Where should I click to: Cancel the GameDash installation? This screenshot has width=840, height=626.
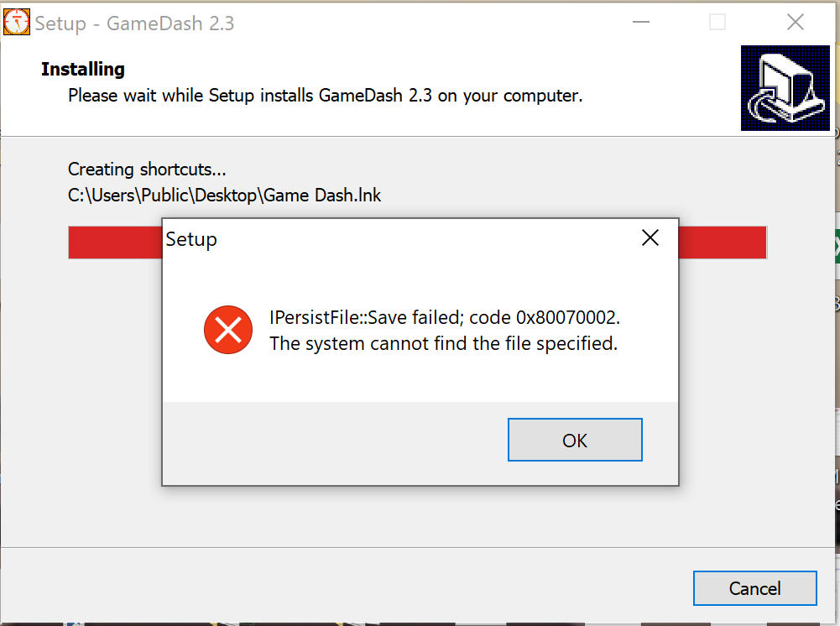(x=754, y=588)
